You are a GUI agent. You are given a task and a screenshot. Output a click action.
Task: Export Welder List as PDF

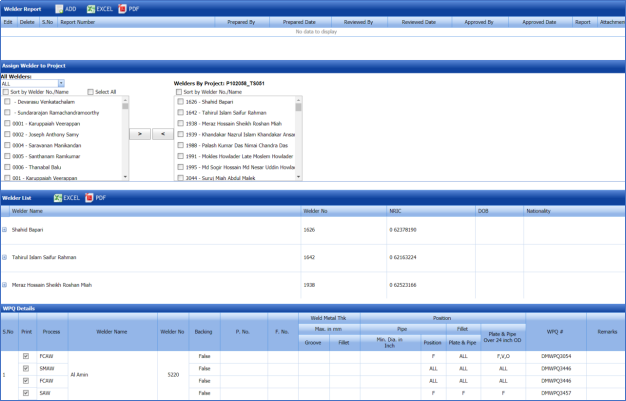(95, 198)
